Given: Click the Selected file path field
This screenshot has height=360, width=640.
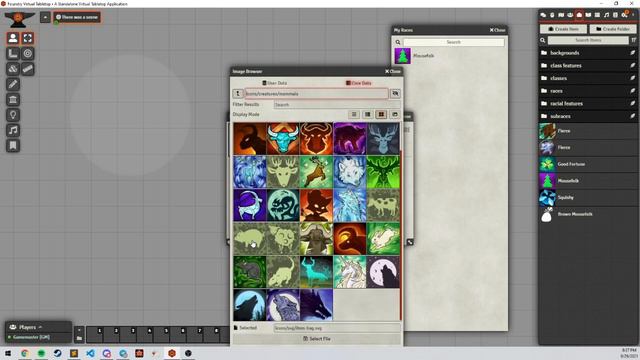Looking at the screenshot, I should pos(337,328).
